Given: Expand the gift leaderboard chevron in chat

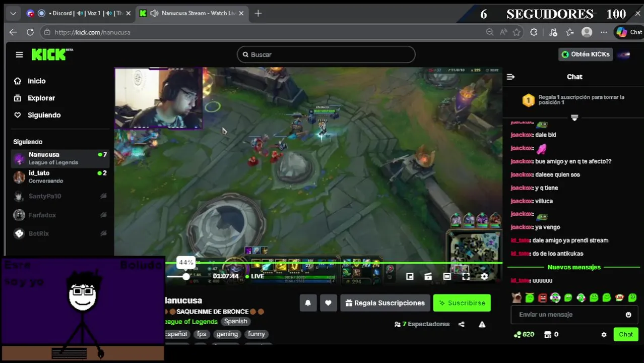Looking at the screenshot, I should click(574, 118).
